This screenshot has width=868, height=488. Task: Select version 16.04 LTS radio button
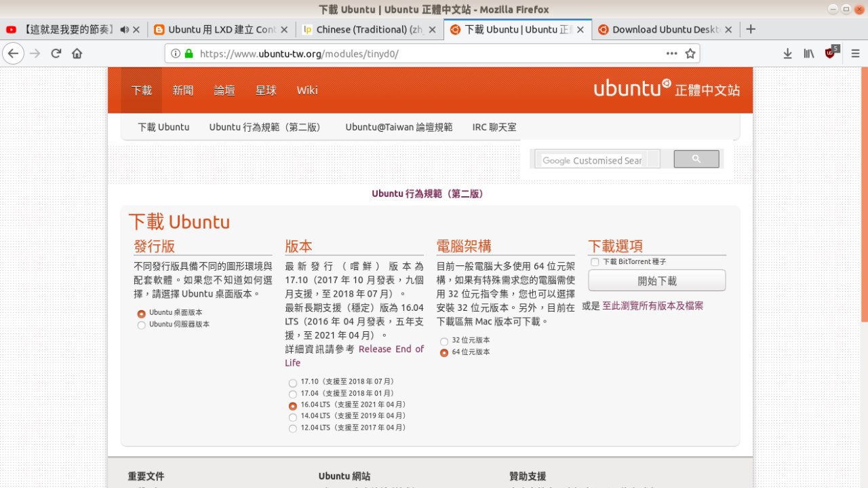292,406
